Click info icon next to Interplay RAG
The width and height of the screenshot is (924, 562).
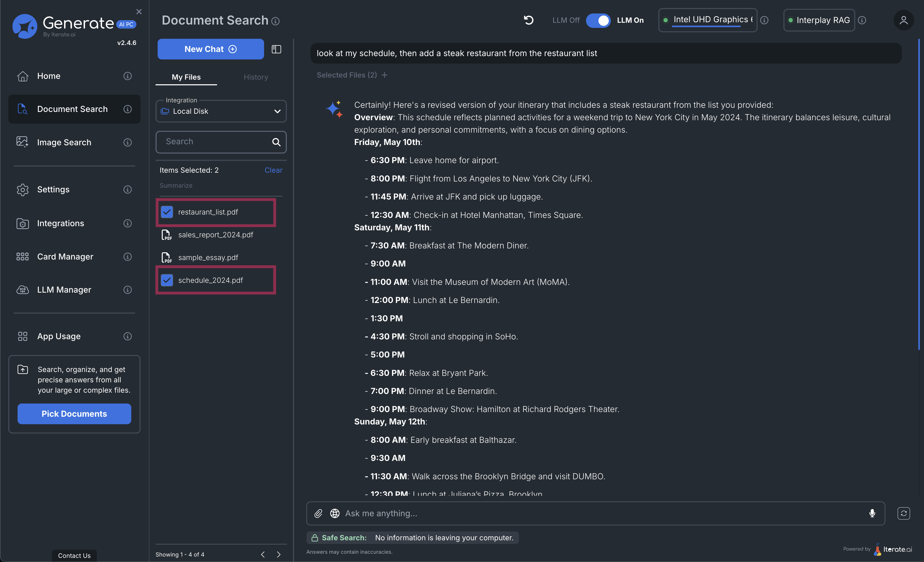[862, 20]
